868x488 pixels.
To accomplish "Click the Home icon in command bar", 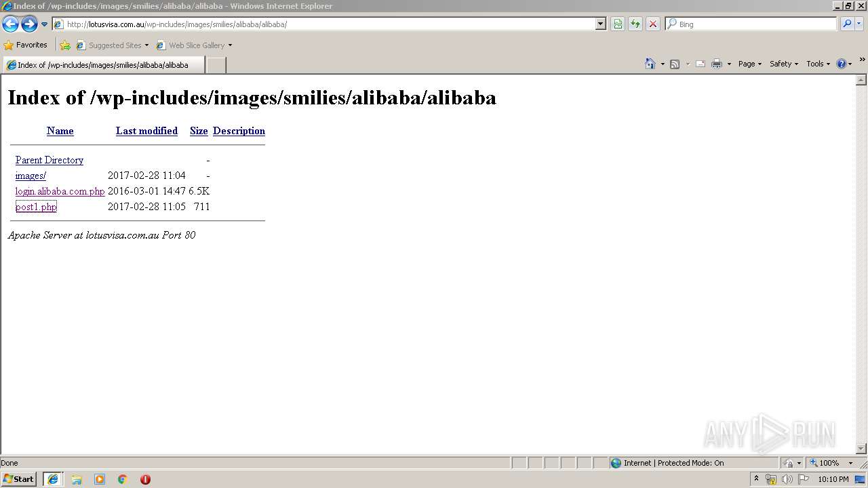I will point(650,64).
